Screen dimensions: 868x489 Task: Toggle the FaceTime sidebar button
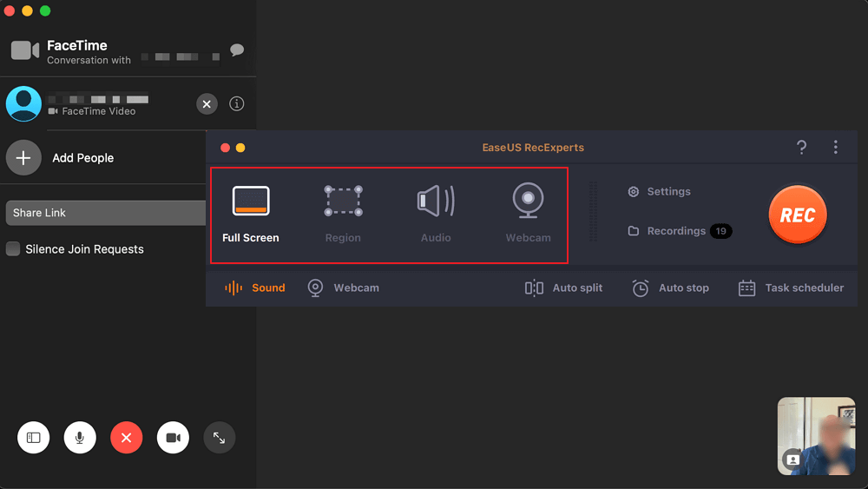pos(33,438)
